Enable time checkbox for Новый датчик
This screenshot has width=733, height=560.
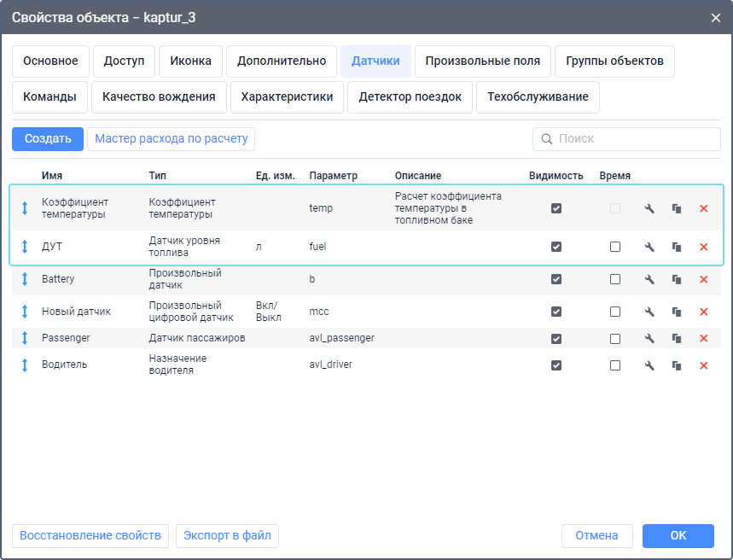click(x=615, y=312)
